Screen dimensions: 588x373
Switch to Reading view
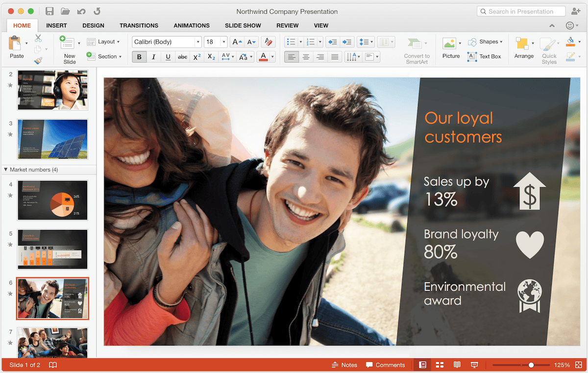coord(457,365)
